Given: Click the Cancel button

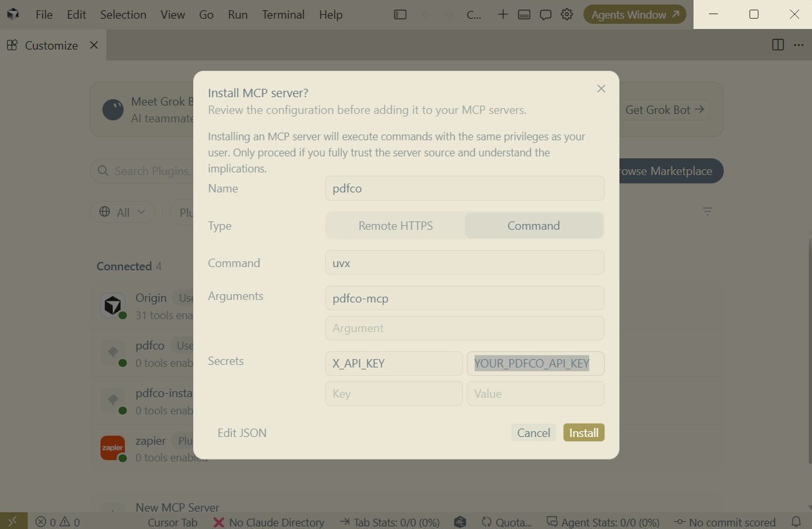Looking at the screenshot, I should click(x=534, y=433).
